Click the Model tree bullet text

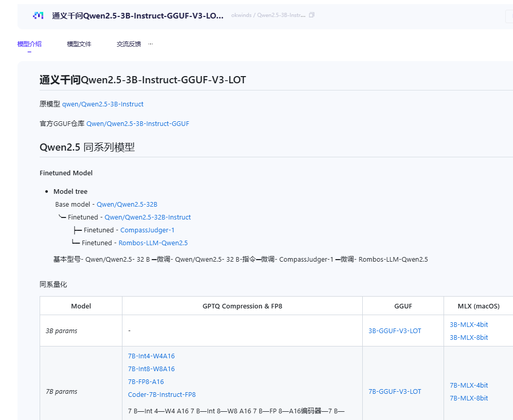(70, 192)
